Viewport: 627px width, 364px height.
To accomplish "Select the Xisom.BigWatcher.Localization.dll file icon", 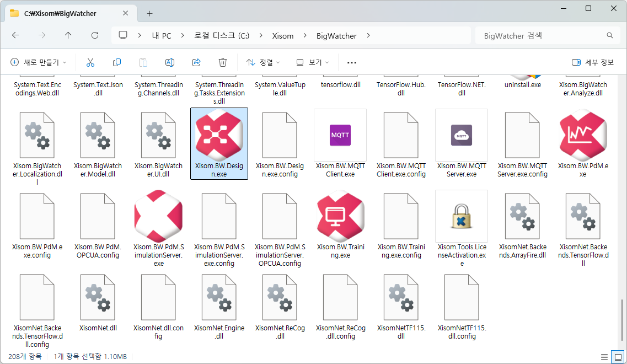I will click(37, 135).
